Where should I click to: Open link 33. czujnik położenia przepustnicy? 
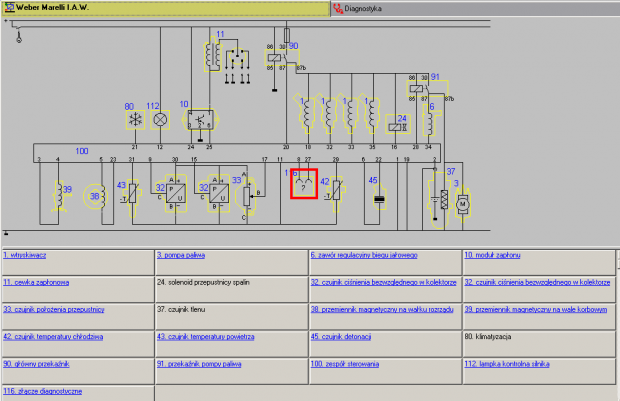(x=54, y=309)
